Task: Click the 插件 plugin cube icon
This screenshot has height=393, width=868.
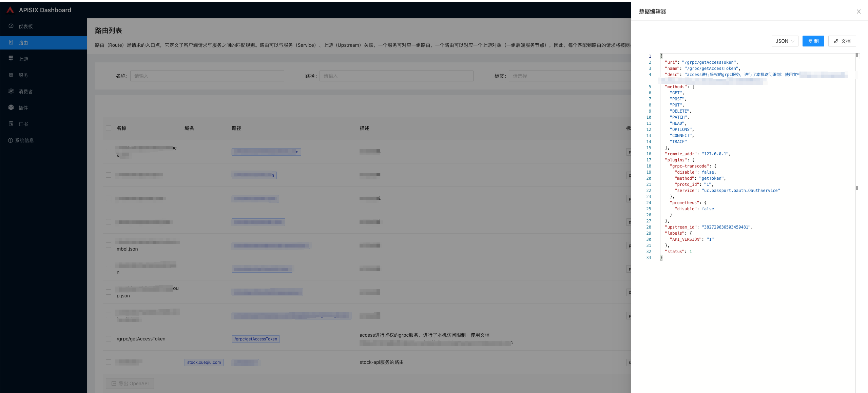Action: (11, 107)
